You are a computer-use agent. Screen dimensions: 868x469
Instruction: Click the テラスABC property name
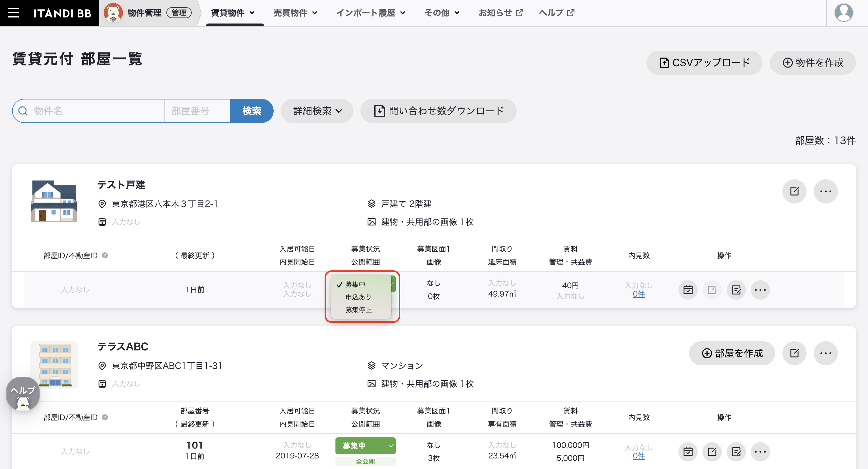(123, 346)
